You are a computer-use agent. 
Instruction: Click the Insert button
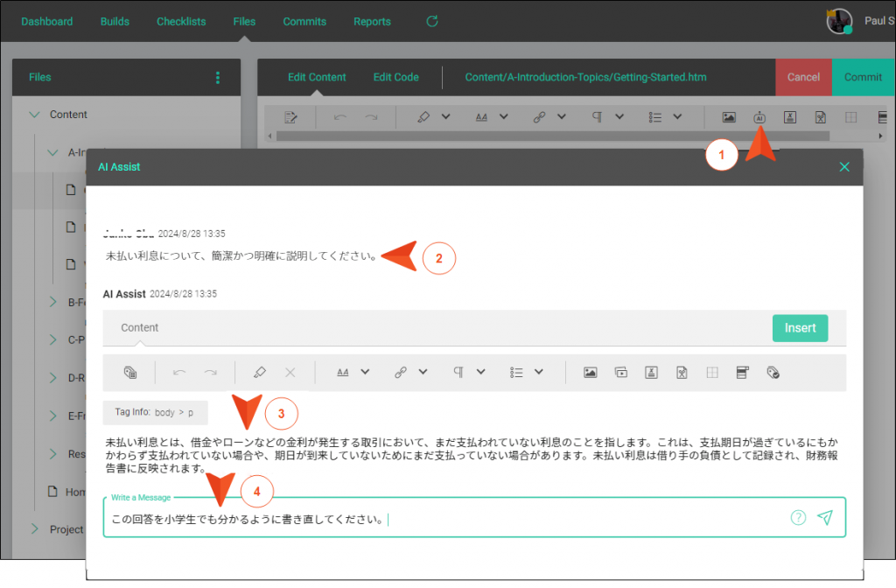coord(800,328)
